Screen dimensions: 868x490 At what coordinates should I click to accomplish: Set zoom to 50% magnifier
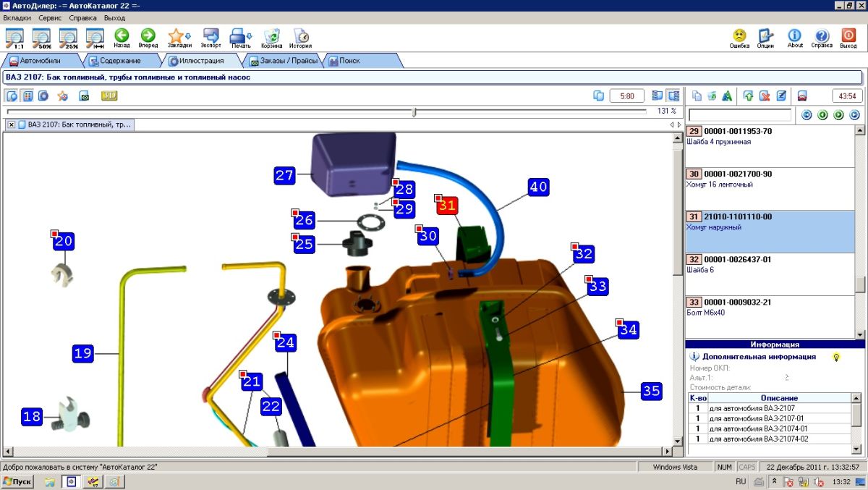tap(41, 38)
